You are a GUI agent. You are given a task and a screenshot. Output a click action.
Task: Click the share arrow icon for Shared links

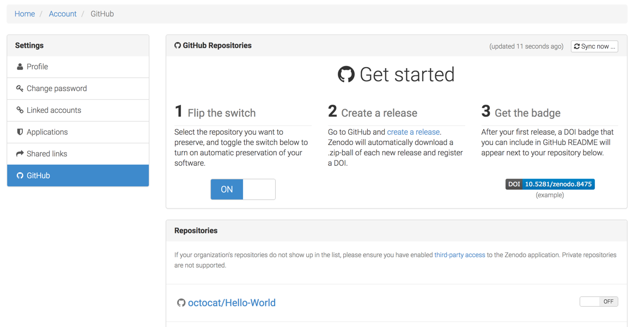pyautogui.click(x=20, y=154)
